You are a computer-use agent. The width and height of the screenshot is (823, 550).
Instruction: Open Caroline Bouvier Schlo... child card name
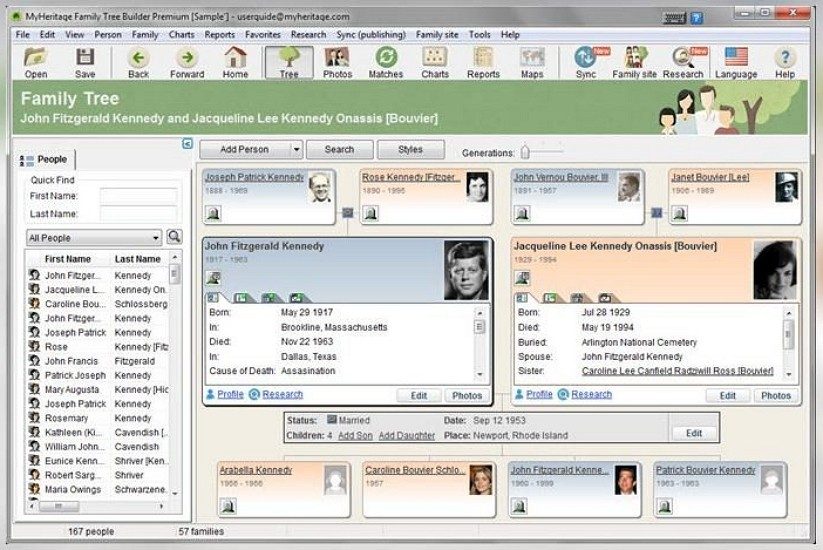[x=415, y=470]
